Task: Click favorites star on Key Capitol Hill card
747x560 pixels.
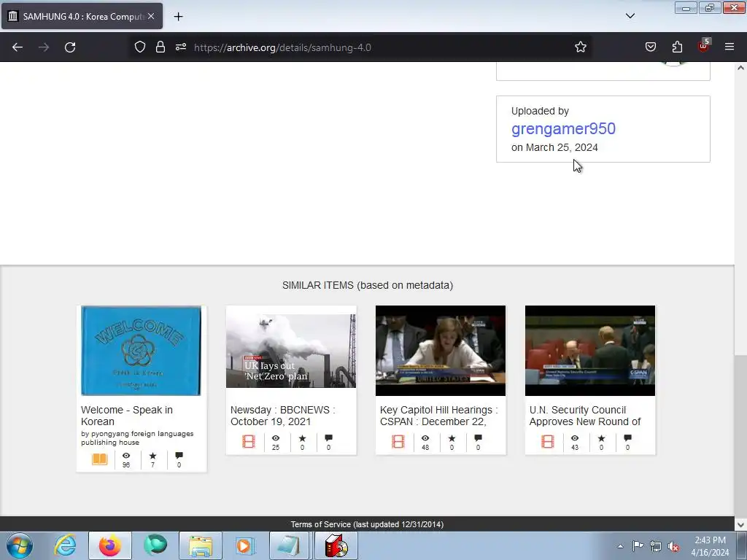Action: point(452,438)
